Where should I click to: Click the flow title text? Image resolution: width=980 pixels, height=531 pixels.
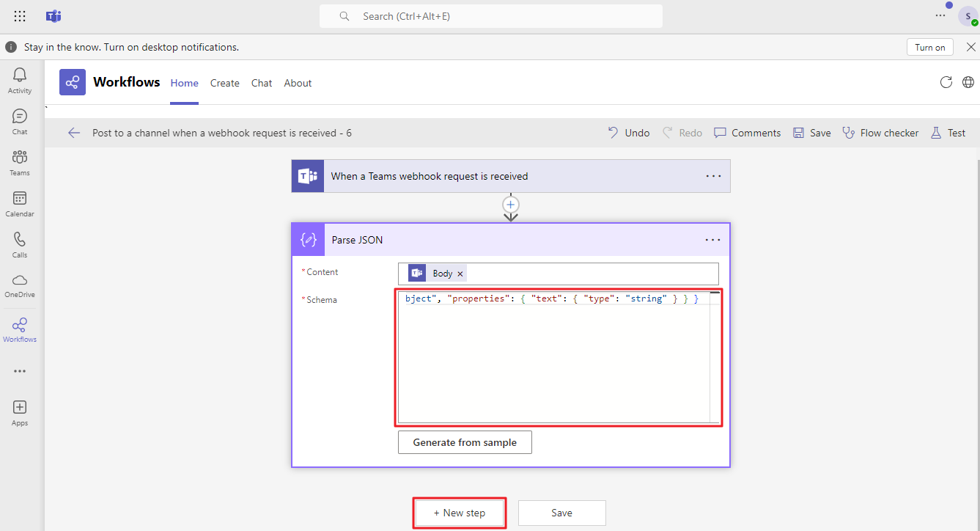point(222,133)
